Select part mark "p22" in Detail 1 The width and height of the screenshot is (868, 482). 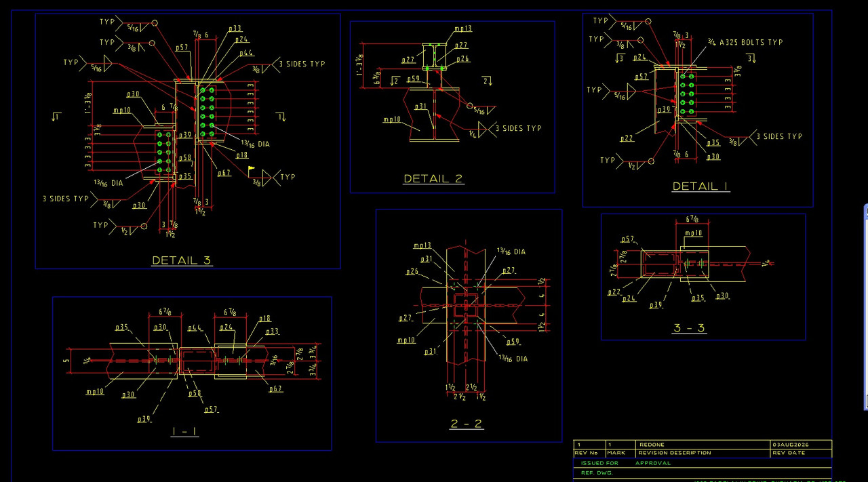(627, 138)
